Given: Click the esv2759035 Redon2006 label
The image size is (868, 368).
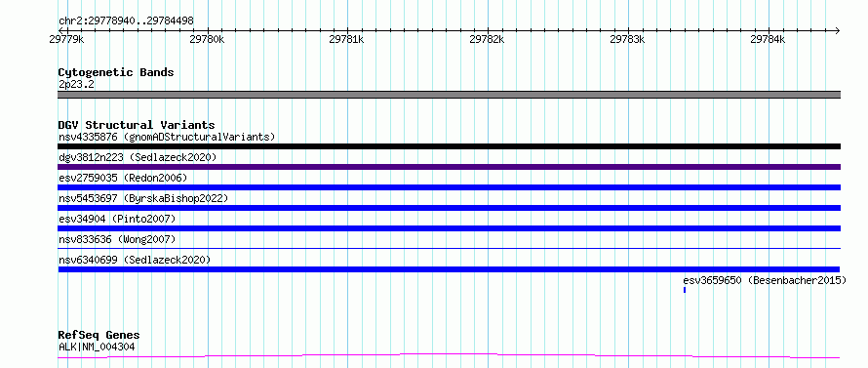Looking at the screenshot, I should click(x=123, y=178).
